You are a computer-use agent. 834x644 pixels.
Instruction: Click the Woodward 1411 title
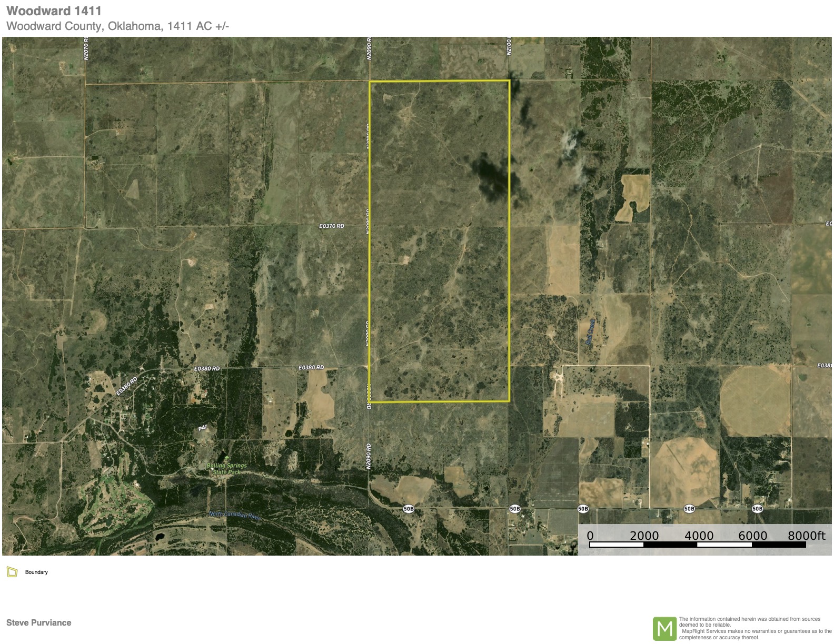(54, 11)
